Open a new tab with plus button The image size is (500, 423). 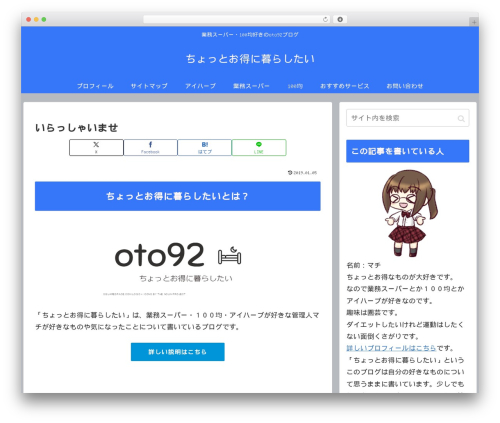tap(474, 22)
